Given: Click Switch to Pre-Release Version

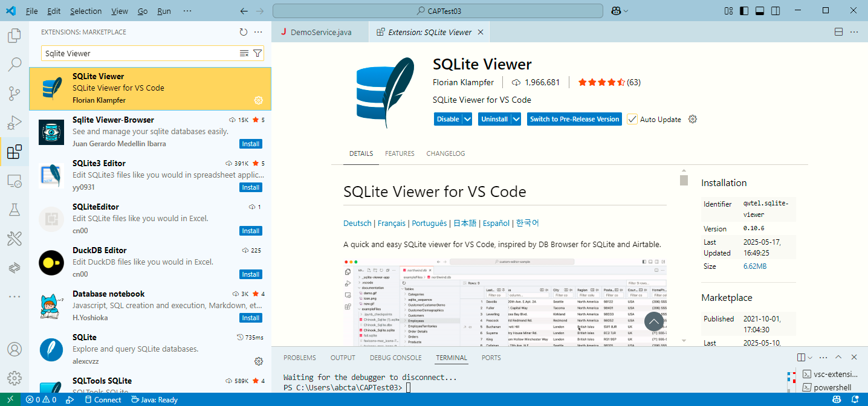Looking at the screenshot, I should (x=574, y=119).
